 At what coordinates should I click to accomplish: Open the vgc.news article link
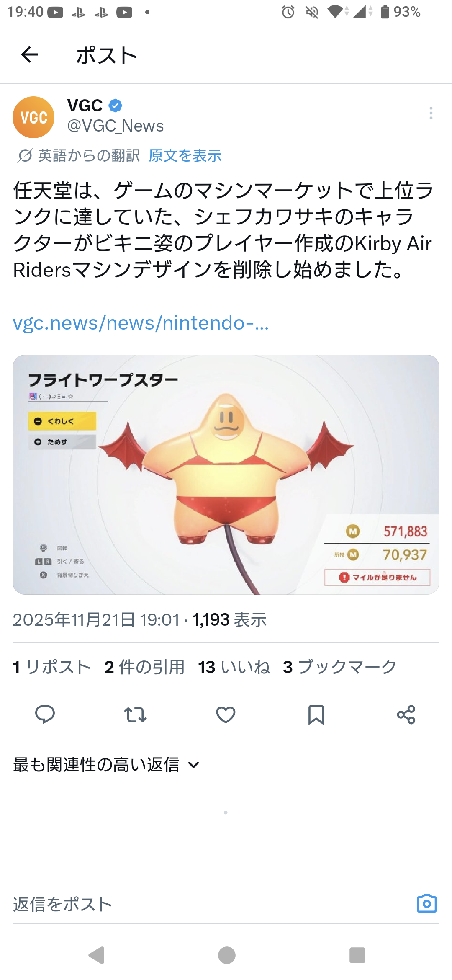(x=141, y=323)
